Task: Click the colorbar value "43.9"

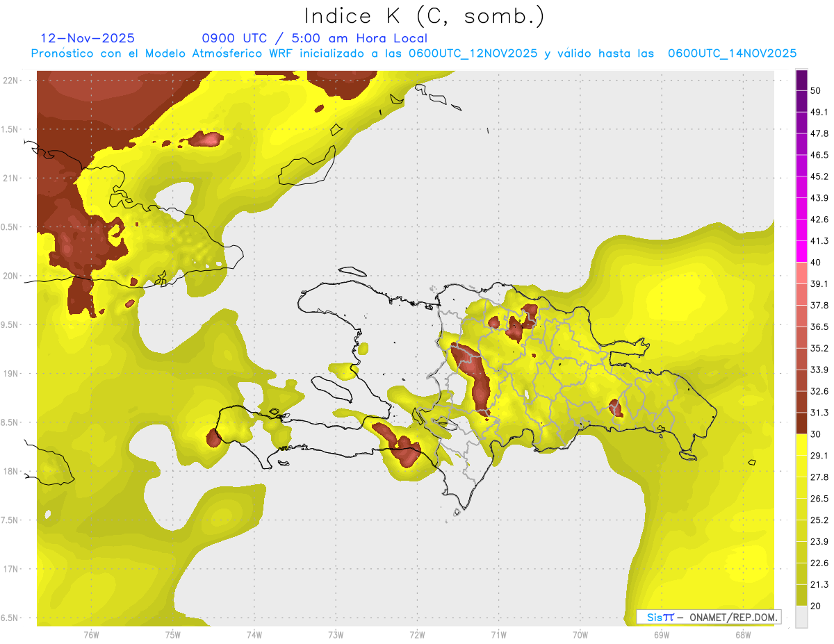Action: 819,198
